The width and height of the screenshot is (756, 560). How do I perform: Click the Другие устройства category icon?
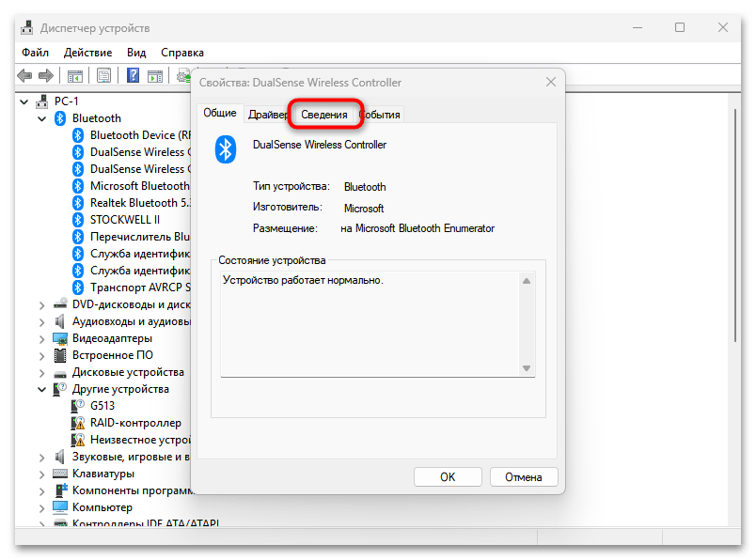(x=60, y=389)
